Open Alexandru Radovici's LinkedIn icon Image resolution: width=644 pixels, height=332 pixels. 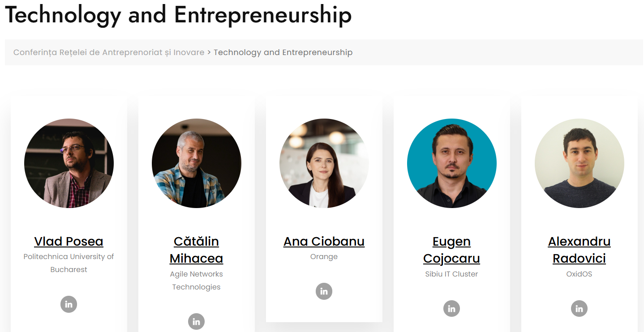coord(579,308)
